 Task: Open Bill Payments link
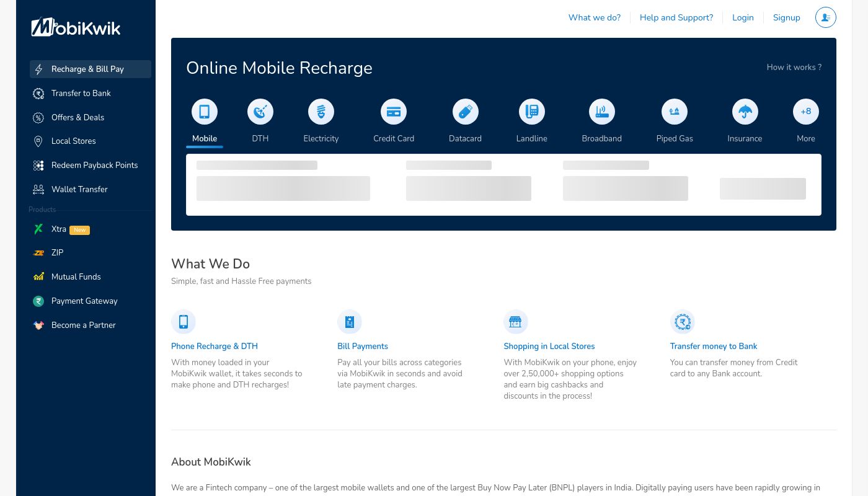(x=363, y=347)
